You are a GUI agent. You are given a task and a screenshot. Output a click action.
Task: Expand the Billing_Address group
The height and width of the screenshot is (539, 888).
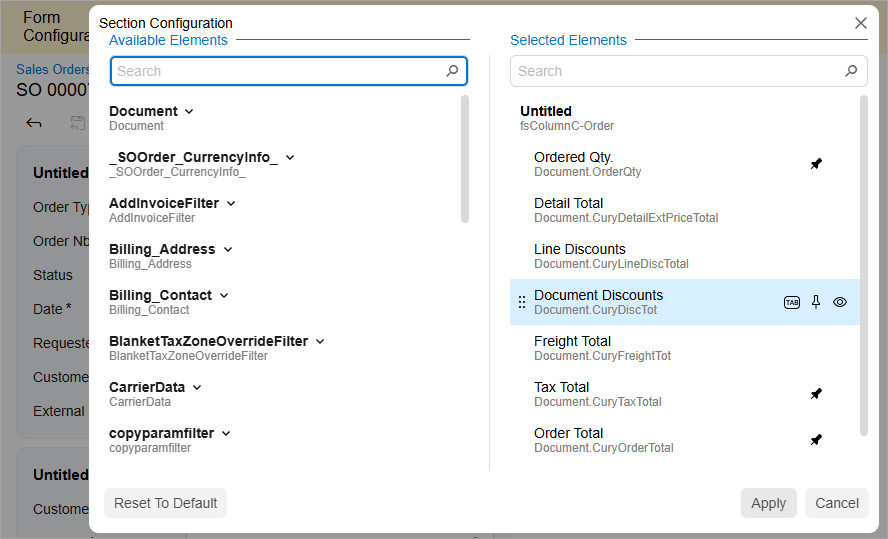coord(227,249)
